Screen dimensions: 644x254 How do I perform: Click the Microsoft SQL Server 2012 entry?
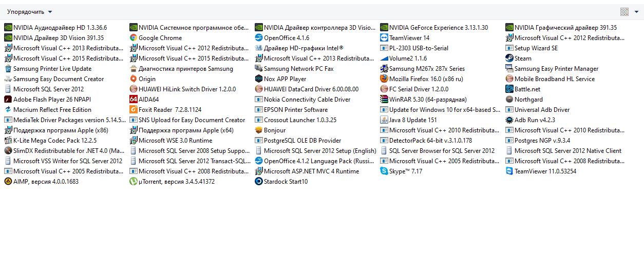tap(44, 89)
